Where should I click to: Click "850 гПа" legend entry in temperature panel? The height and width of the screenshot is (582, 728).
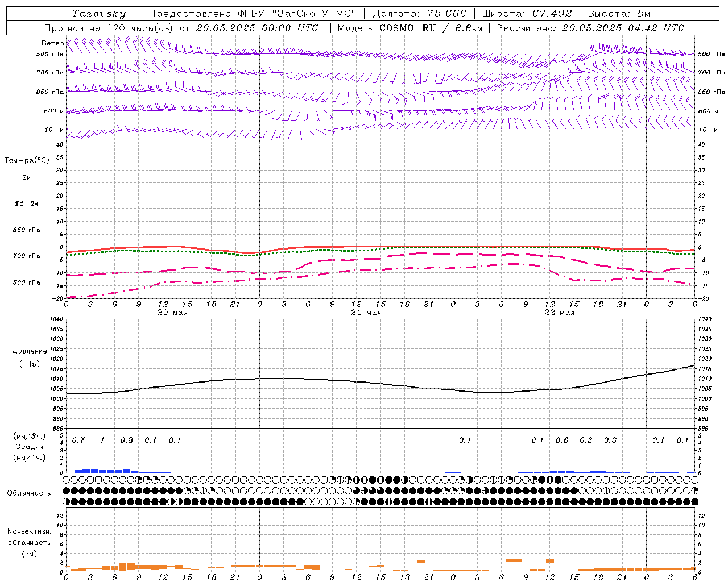[26, 232]
